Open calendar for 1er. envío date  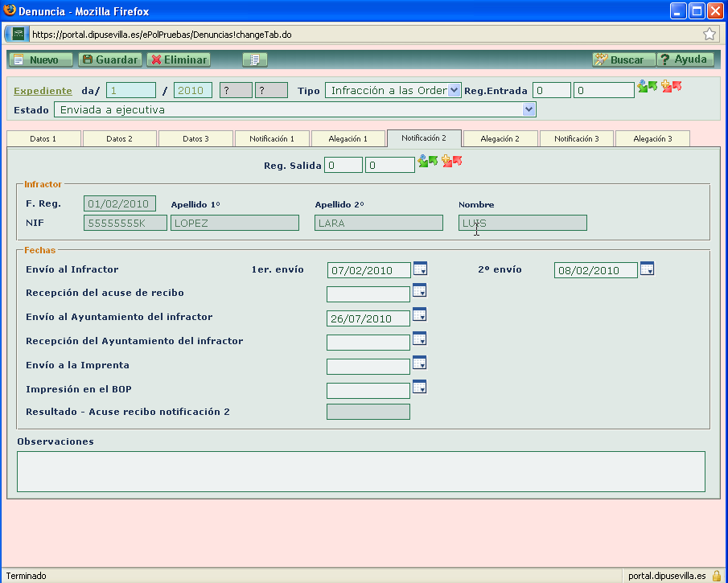coord(419,269)
